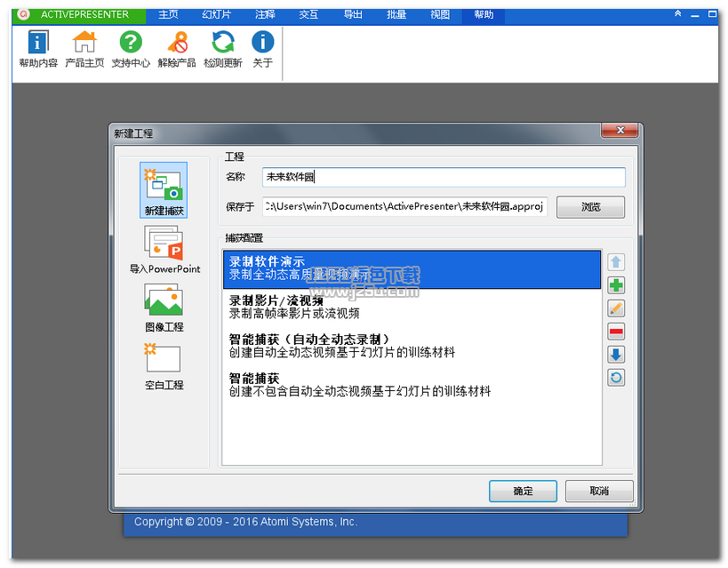The width and height of the screenshot is (728, 568).
Task: Choose the 空白工程 blank project icon
Action: 164,366
